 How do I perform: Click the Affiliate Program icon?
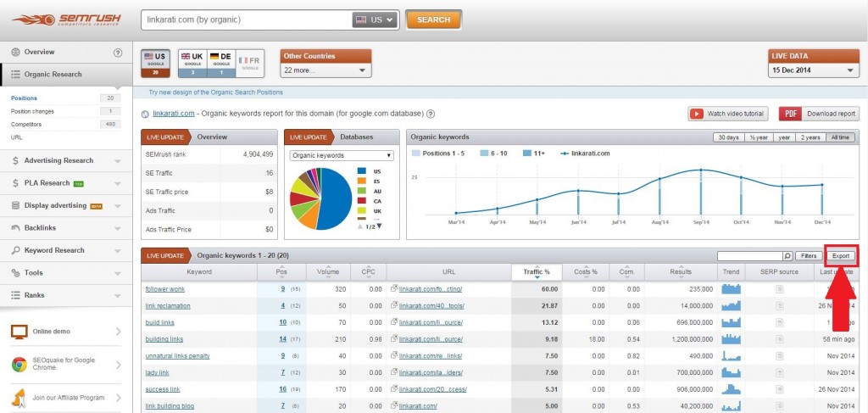tap(19, 397)
